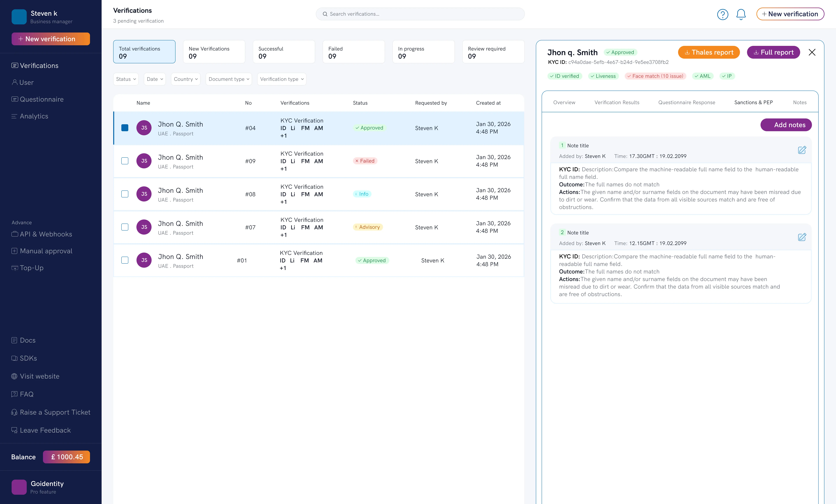Image resolution: width=836 pixels, height=504 pixels.
Task: Click the User sidebar icon
Action: pos(15,82)
